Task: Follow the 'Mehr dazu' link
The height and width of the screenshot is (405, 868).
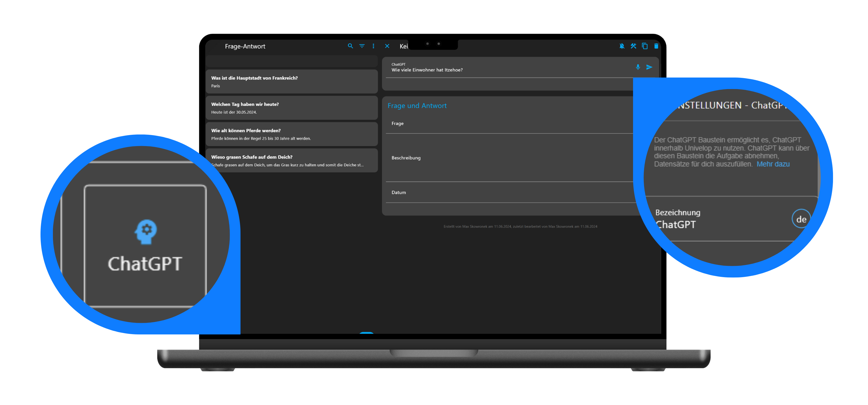Action: click(773, 164)
